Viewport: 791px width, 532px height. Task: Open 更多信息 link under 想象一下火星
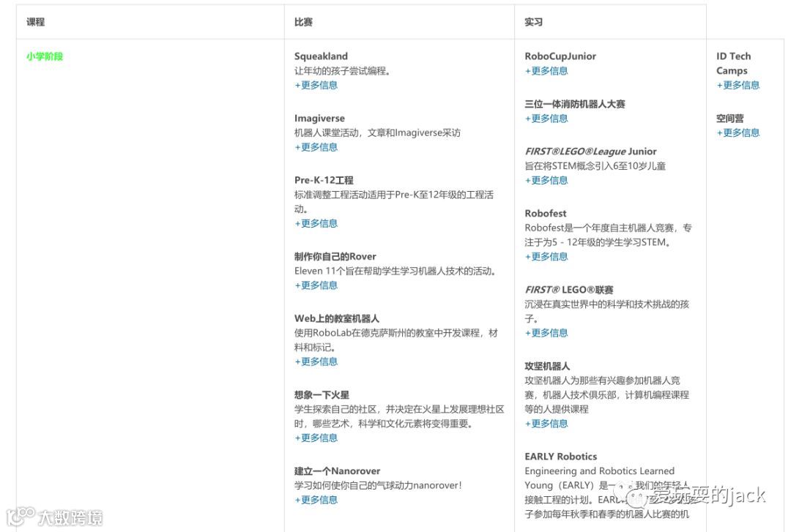pos(316,438)
